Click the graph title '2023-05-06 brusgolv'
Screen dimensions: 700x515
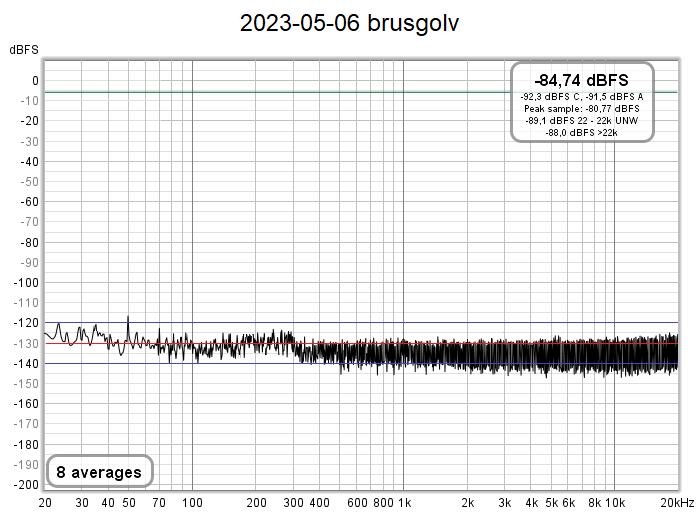point(350,24)
